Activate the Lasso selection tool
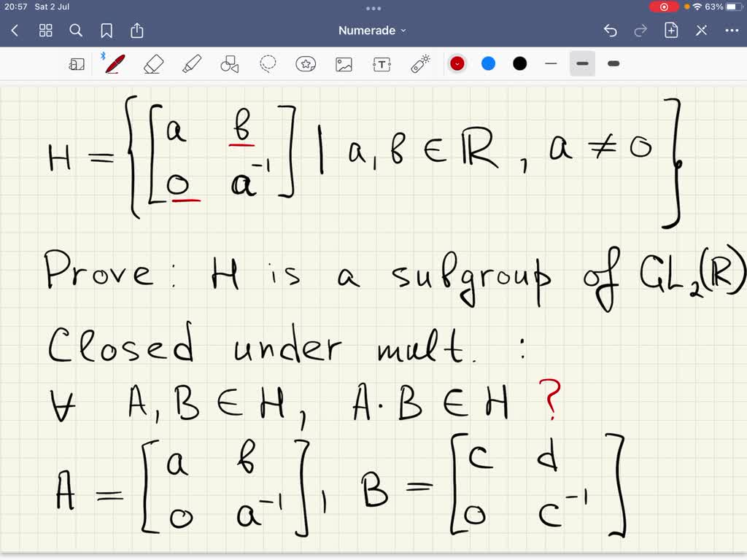This screenshot has height=560, width=747. [268, 63]
